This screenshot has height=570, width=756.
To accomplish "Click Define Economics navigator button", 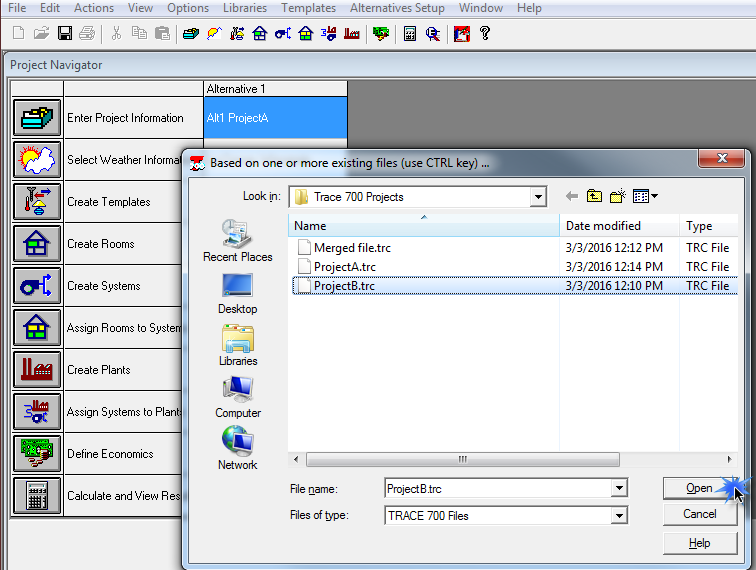I will 37,453.
